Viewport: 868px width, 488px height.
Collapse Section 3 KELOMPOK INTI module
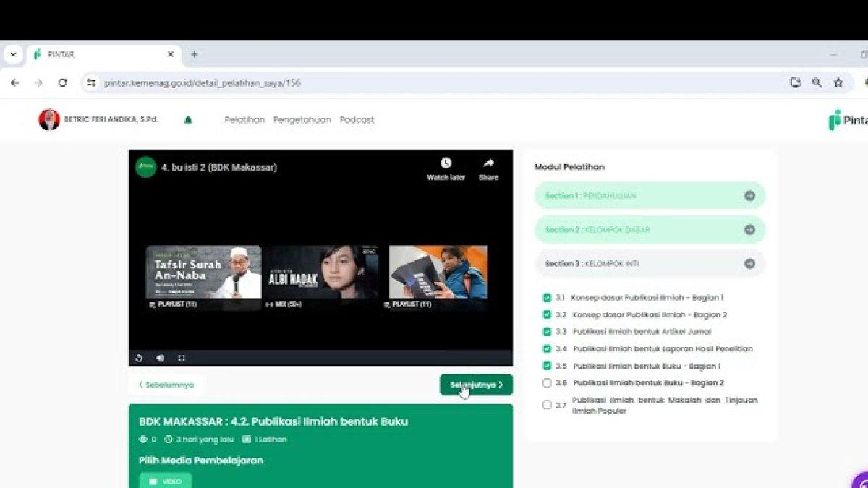[749, 264]
